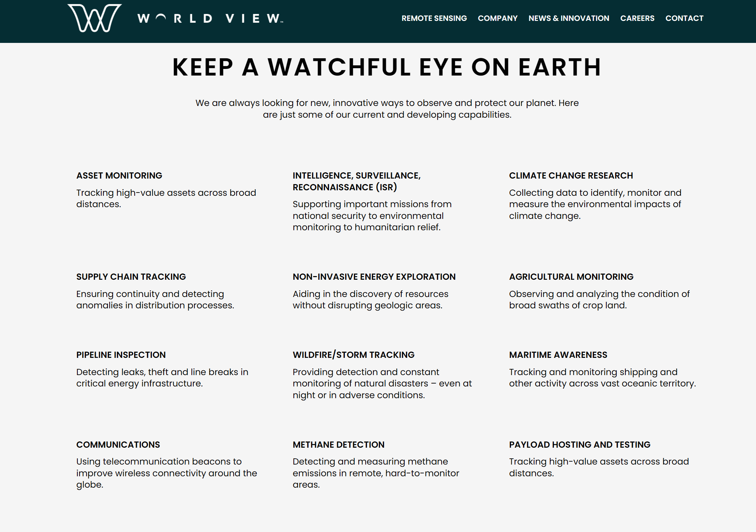756x532 pixels.
Task: Select the Maritime Awareness heading
Action: [558, 355]
